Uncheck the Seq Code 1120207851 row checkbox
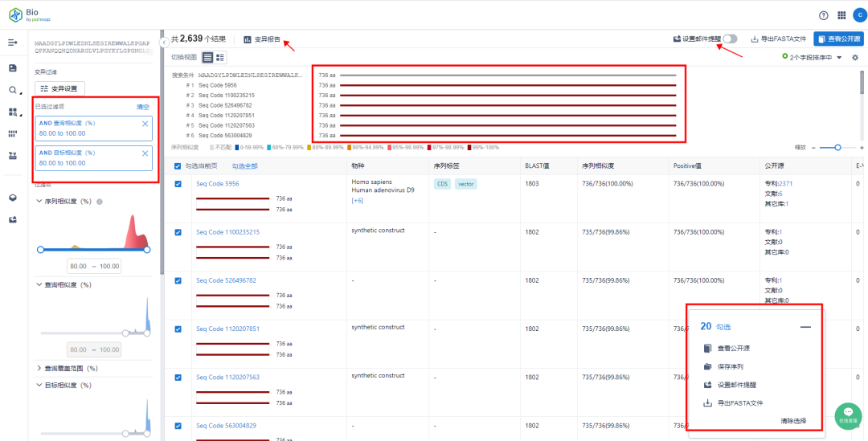The width and height of the screenshot is (868, 441). [178, 329]
